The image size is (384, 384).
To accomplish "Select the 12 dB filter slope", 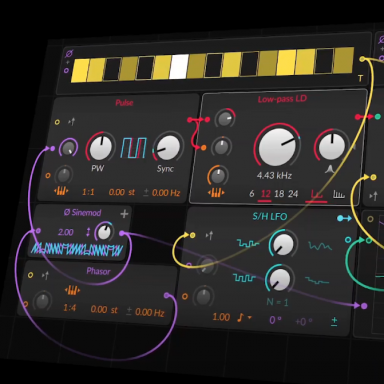I will click(x=265, y=194).
